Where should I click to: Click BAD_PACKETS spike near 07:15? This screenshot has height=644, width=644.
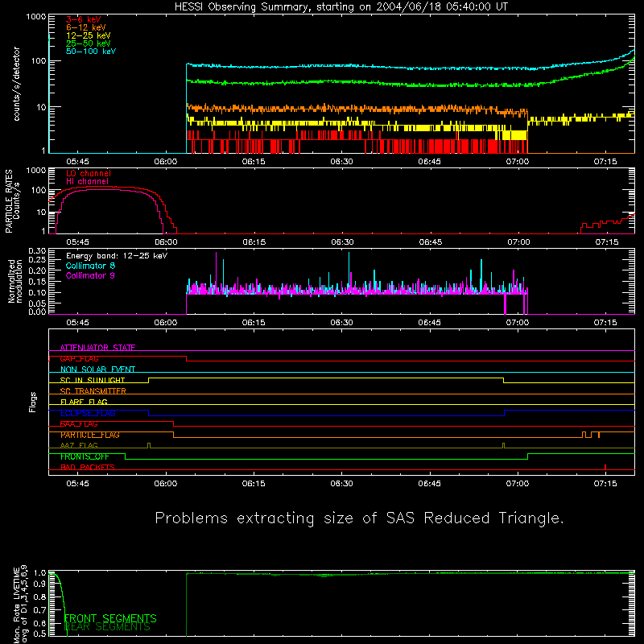pyautogui.click(x=605, y=467)
